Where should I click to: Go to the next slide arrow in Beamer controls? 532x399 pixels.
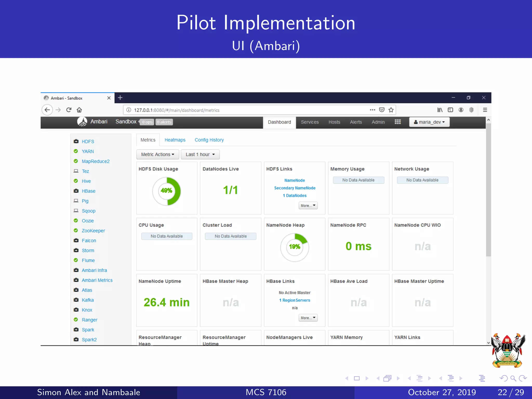(367, 378)
